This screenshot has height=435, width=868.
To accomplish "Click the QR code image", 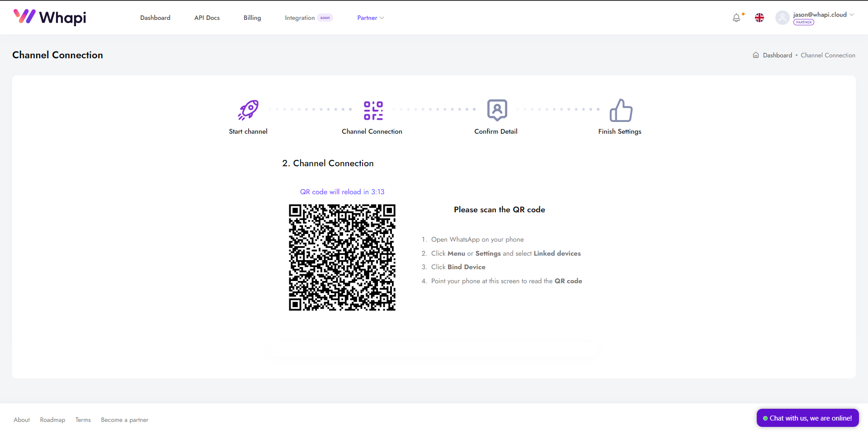I will (342, 257).
